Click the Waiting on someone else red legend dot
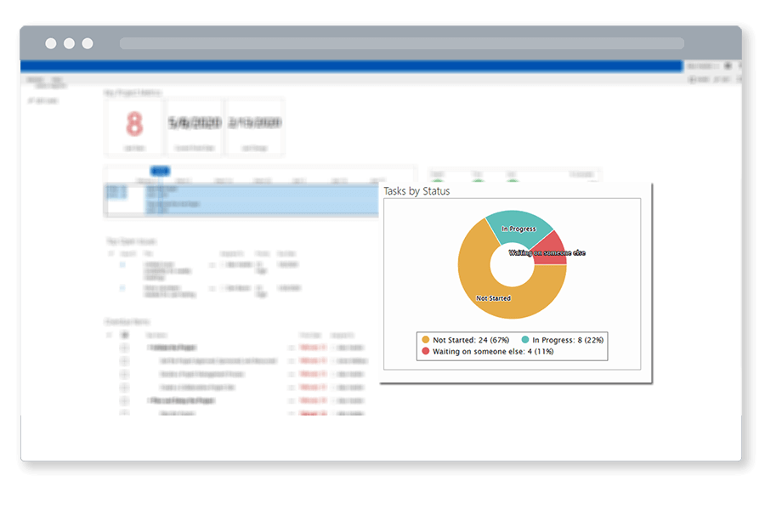The width and height of the screenshot is (765, 532). 426,351
